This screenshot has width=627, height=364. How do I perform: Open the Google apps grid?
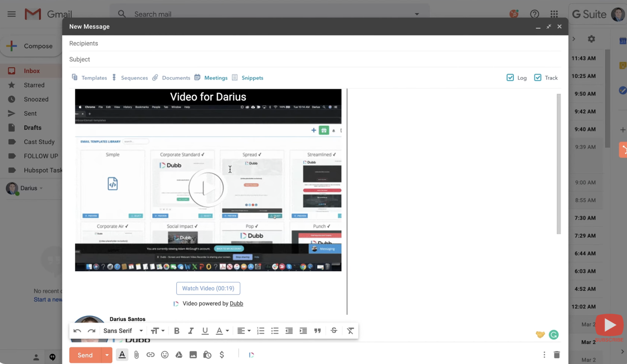tap(554, 14)
